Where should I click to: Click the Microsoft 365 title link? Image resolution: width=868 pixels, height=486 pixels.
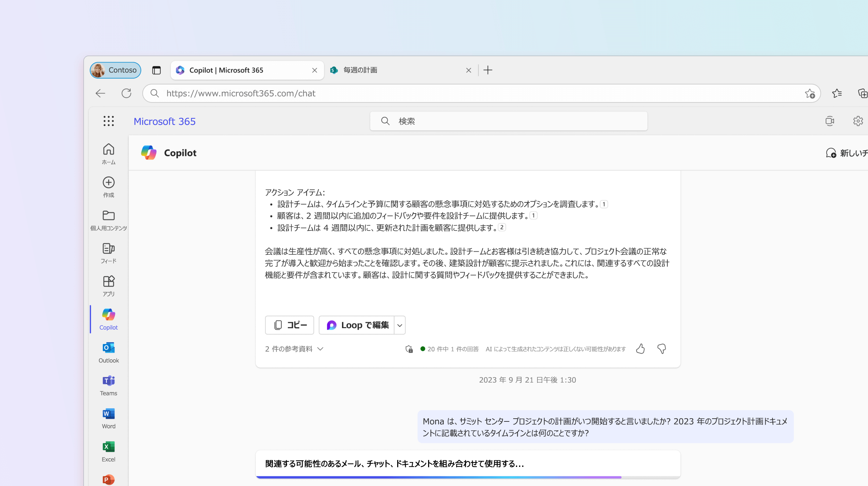[x=165, y=121]
